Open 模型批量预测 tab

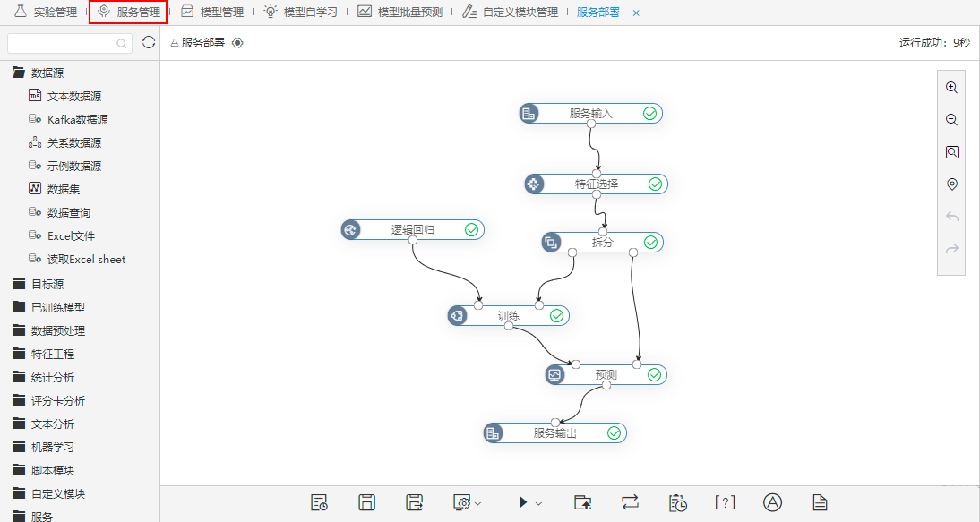pos(400,12)
